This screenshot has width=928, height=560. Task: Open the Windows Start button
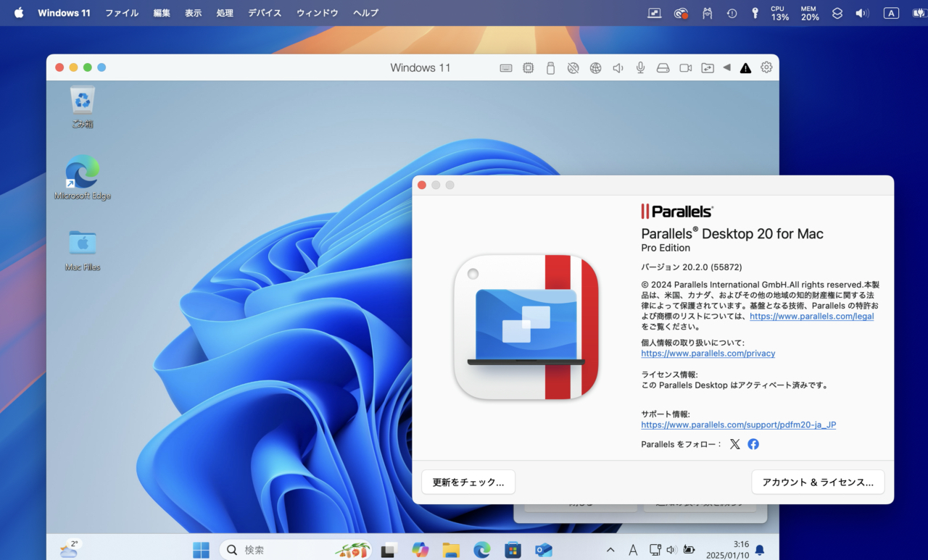pos(201,550)
